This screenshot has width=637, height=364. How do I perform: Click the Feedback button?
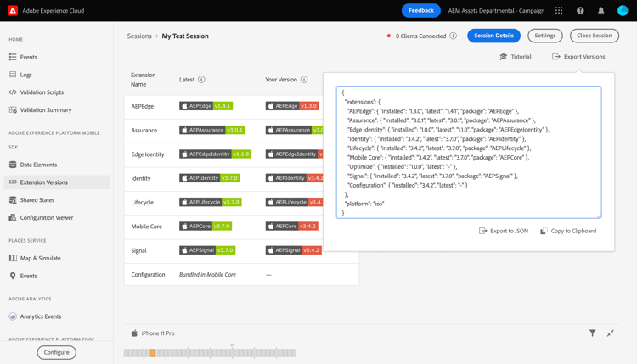click(x=421, y=10)
